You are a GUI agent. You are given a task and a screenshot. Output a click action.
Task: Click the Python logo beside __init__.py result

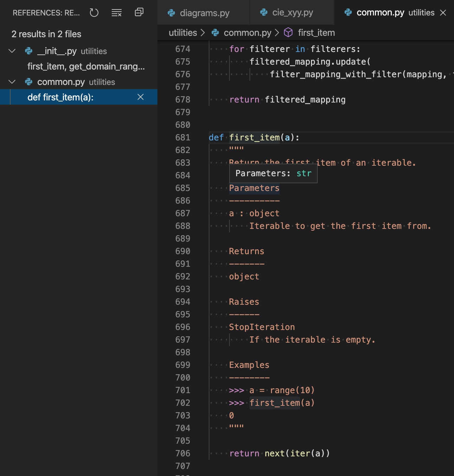(x=28, y=51)
